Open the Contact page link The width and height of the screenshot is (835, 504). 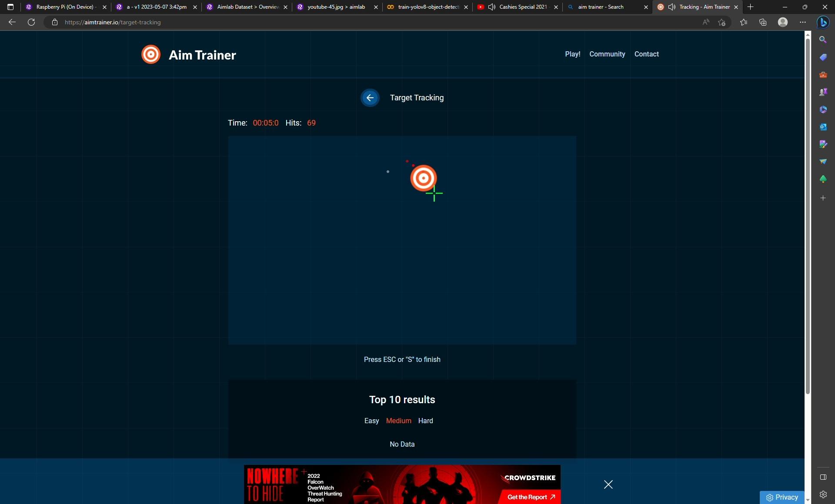click(646, 54)
